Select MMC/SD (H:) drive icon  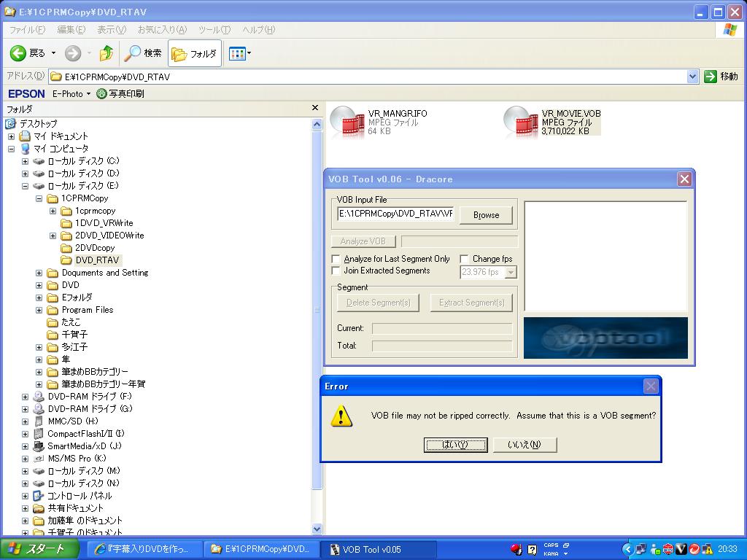click(x=39, y=421)
